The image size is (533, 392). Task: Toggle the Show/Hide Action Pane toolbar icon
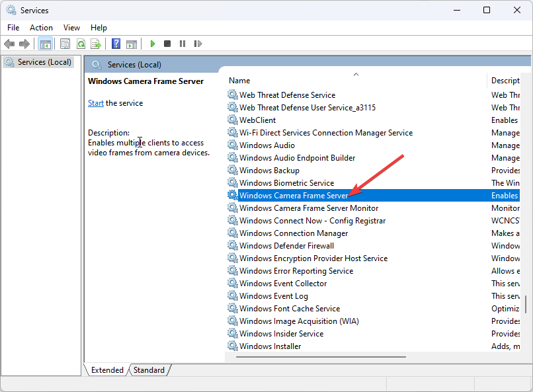132,44
